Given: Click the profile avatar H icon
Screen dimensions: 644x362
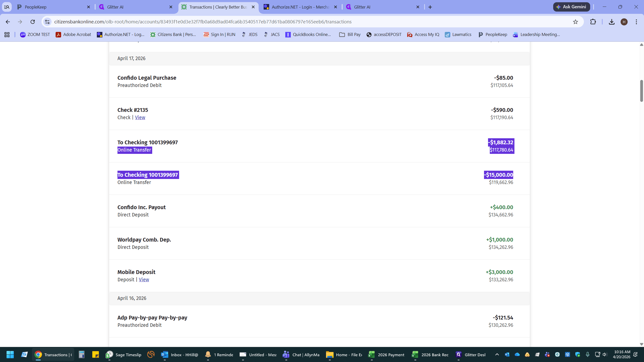Looking at the screenshot, I should pyautogui.click(x=624, y=22).
